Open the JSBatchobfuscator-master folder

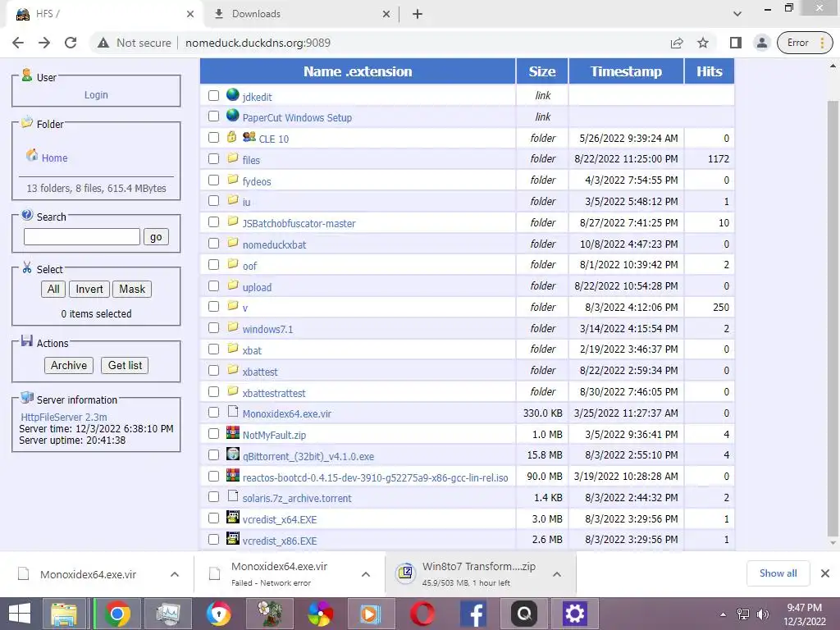coord(299,223)
